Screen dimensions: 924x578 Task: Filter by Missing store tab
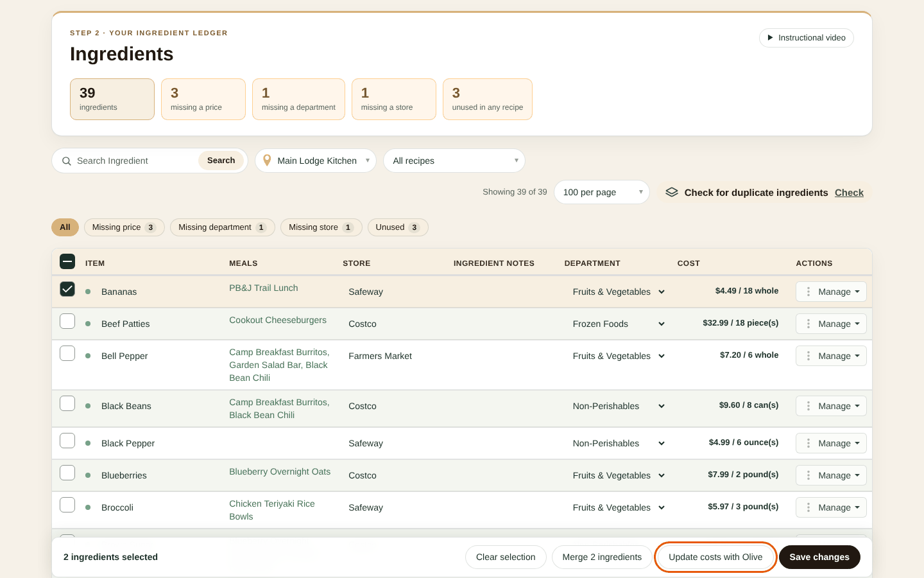pyautogui.click(x=321, y=227)
